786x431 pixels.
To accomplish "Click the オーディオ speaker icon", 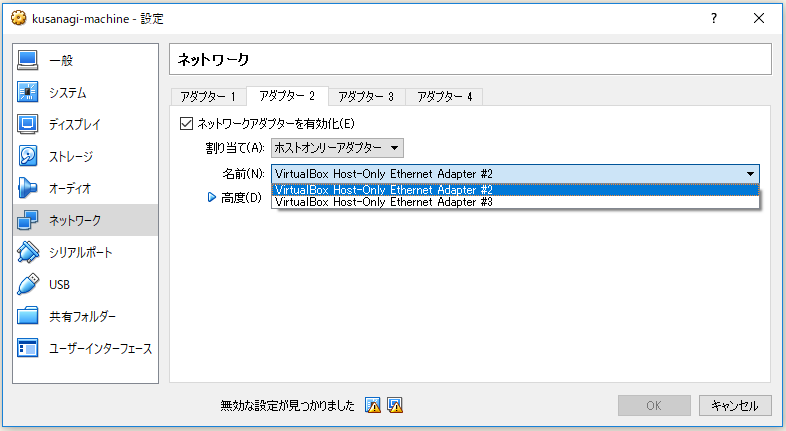I will tap(28, 188).
